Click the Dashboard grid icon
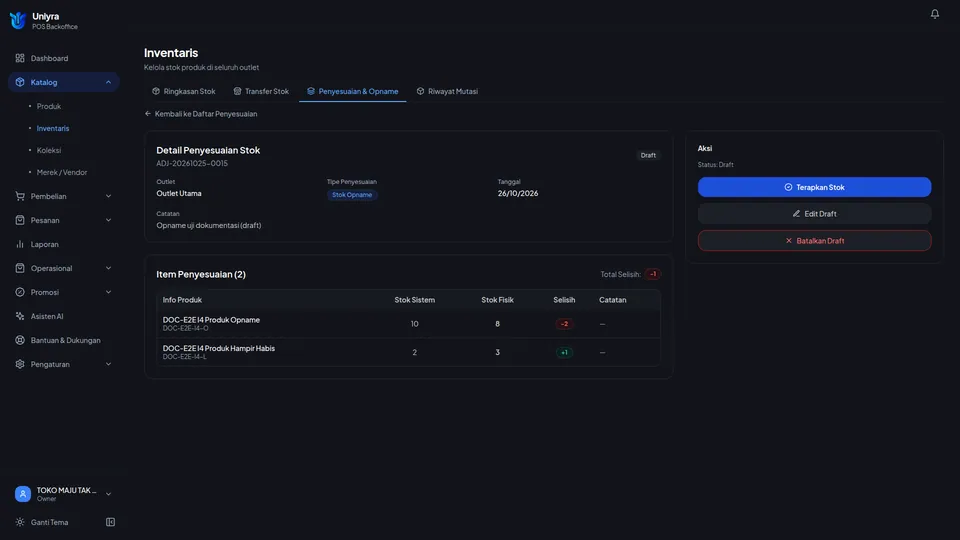The height and width of the screenshot is (540, 960). tap(20, 58)
